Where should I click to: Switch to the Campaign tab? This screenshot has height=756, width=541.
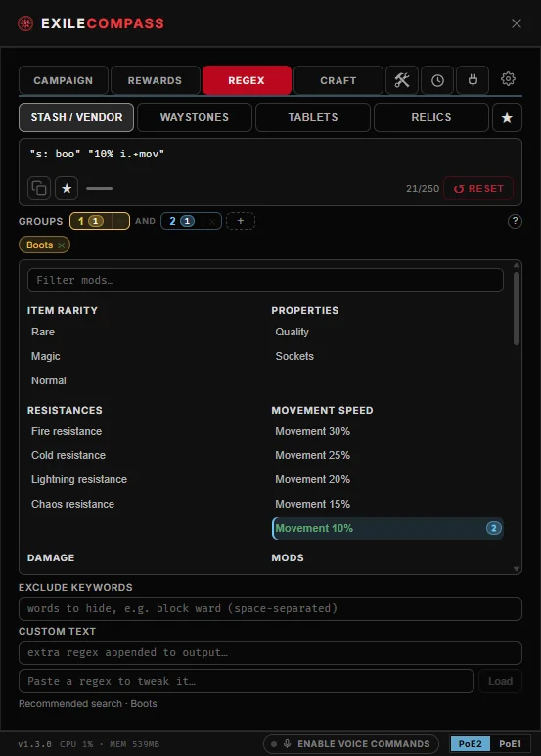click(x=64, y=80)
